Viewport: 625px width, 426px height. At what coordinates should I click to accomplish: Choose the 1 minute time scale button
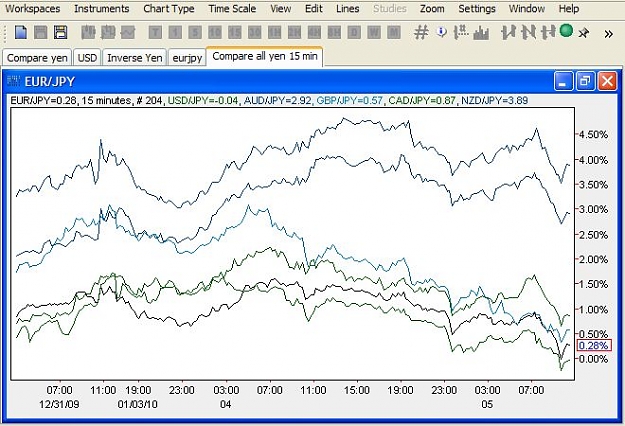coord(175,32)
